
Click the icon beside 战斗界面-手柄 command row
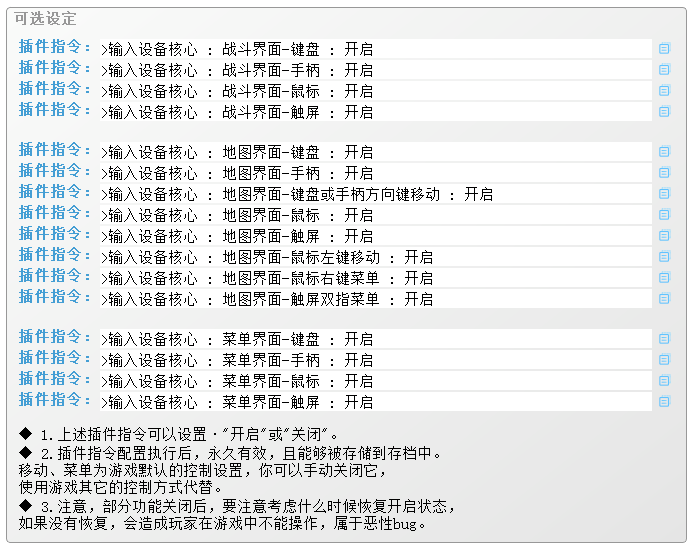pos(664,70)
